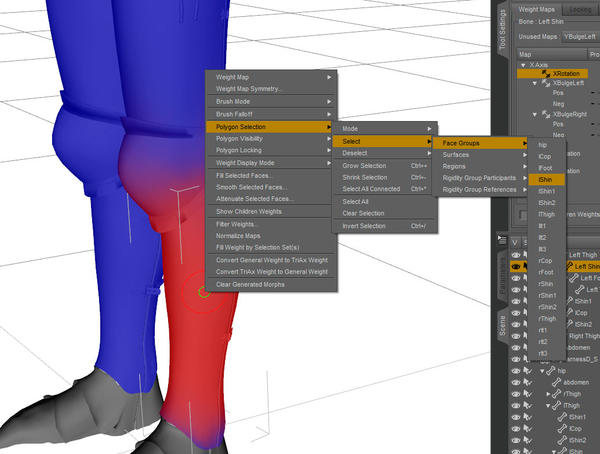Choose Invert Selection
This screenshot has height=454, width=600.
385,226
